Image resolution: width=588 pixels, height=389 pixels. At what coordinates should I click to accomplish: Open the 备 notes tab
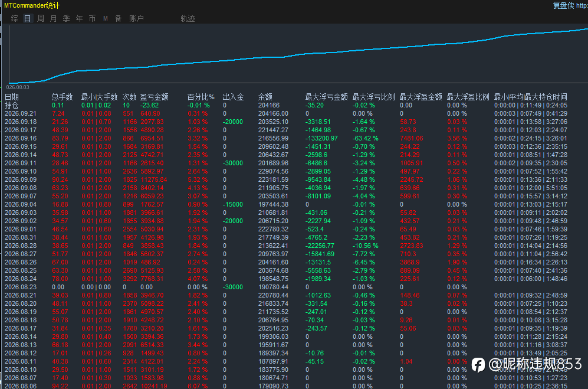pyautogui.click(x=118, y=18)
